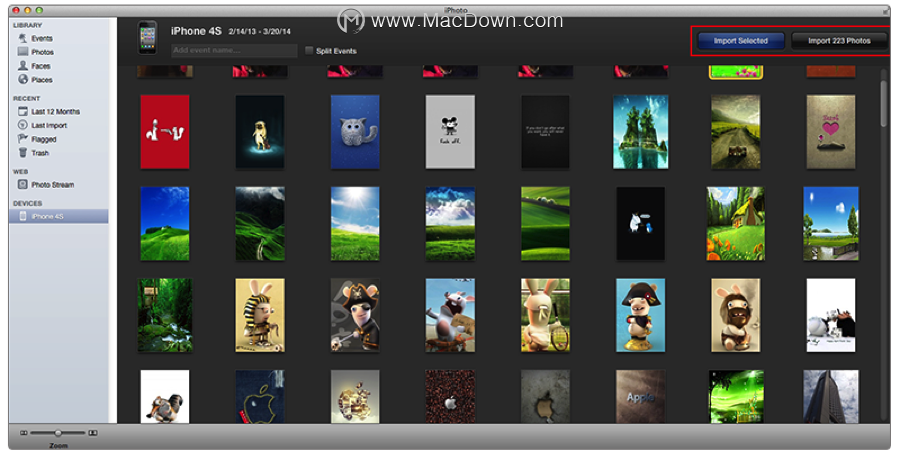Image resolution: width=900 pixels, height=453 pixels.
Task: Open the Events library icon
Action: click(x=23, y=38)
